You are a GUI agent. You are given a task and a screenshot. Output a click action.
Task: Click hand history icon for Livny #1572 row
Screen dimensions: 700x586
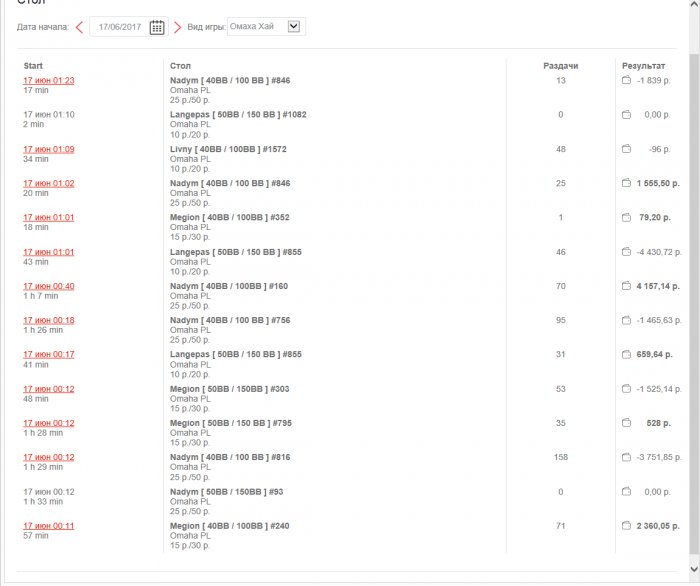pyautogui.click(x=626, y=149)
